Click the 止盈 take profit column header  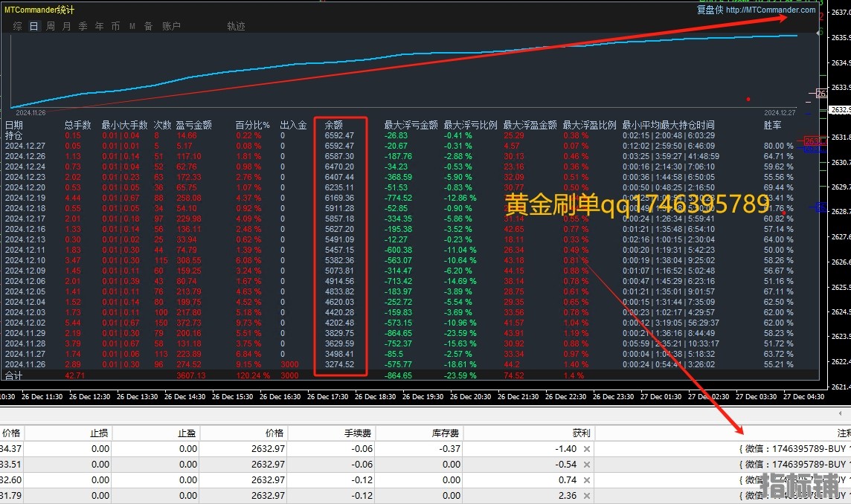point(186,433)
